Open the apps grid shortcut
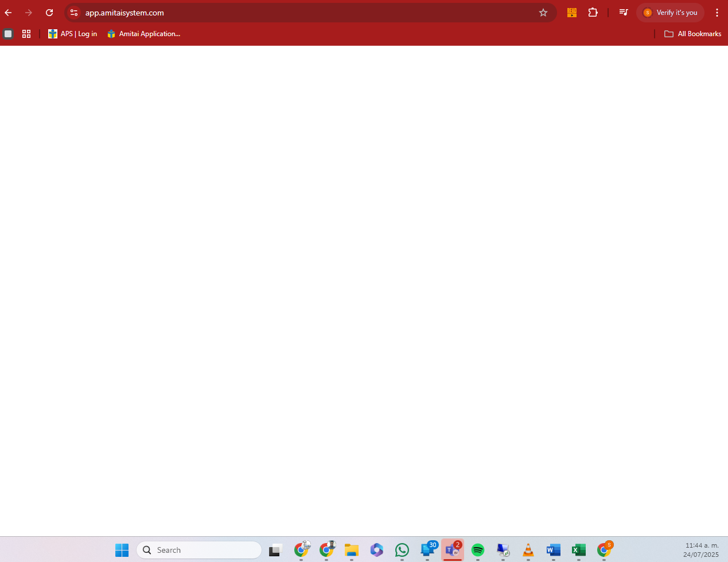 pos(26,34)
